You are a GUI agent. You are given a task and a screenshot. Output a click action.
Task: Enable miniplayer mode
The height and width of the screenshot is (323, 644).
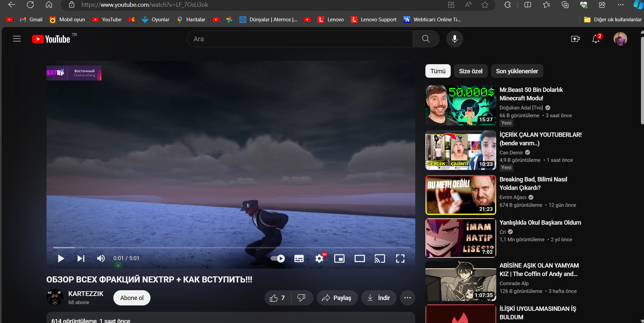(x=339, y=258)
